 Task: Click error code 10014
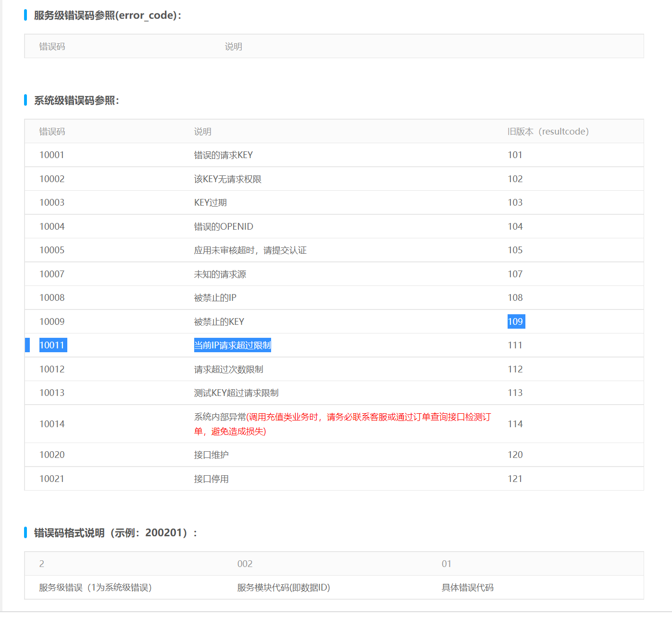[x=52, y=424]
